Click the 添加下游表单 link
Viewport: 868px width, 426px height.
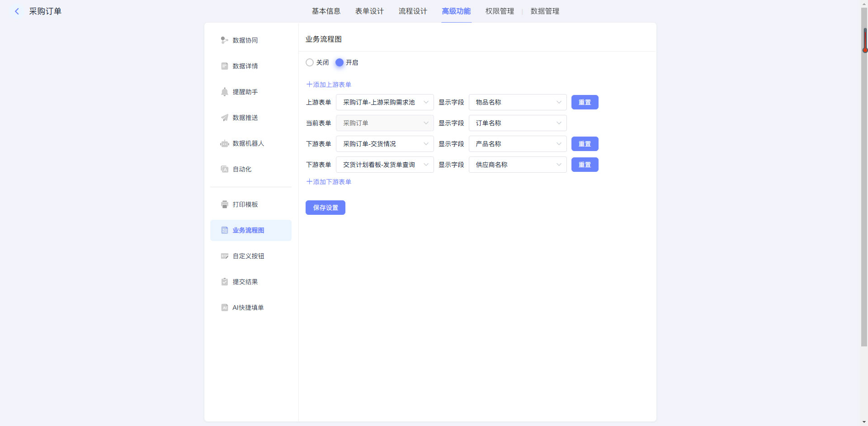pos(329,182)
